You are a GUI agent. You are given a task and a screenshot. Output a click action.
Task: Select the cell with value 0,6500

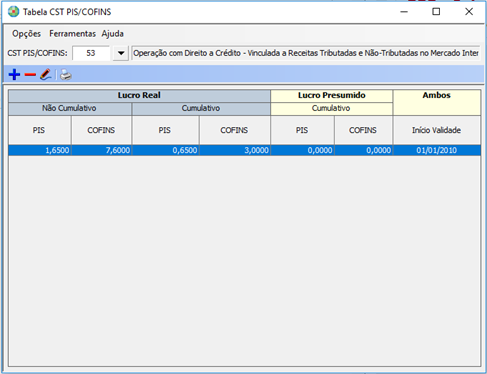[165, 150]
